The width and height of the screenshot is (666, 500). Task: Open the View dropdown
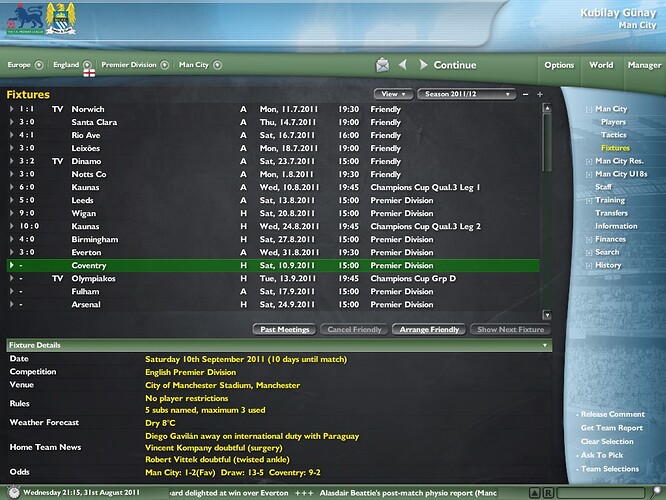click(x=393, y=94)
